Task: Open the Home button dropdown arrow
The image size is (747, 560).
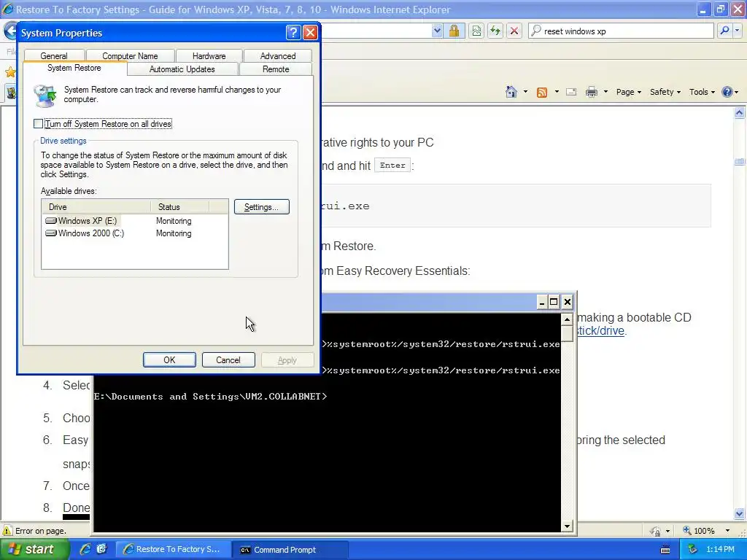Action: tap(525, 92)
